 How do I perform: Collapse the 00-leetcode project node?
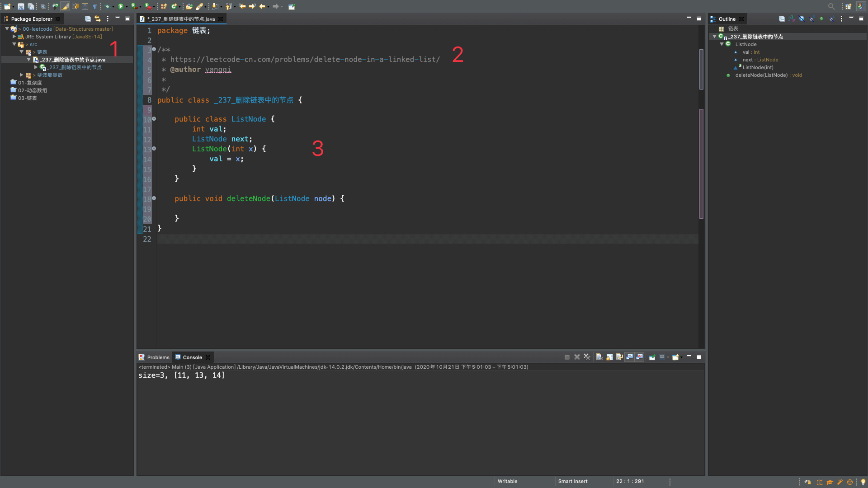[7, 28]
